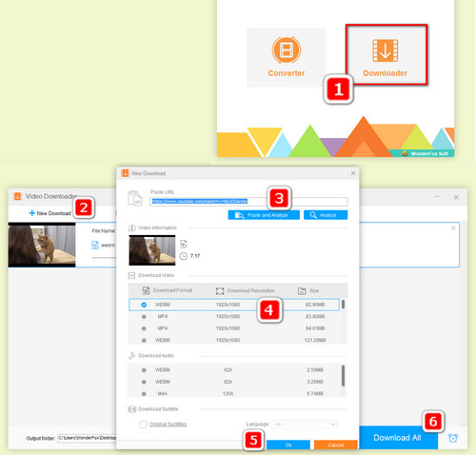
Task: Click the Video Information info icon
Action: tap(131, 227)
